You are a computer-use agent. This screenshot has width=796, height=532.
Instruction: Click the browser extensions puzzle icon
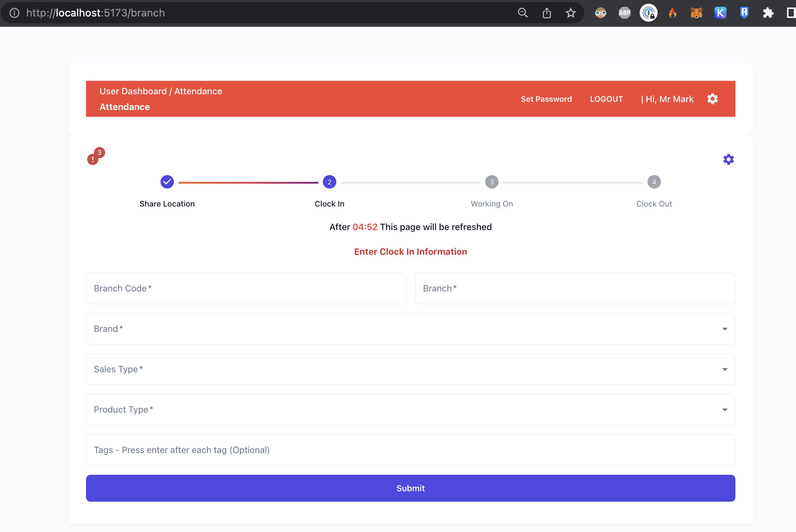click(x=768, y=13)
